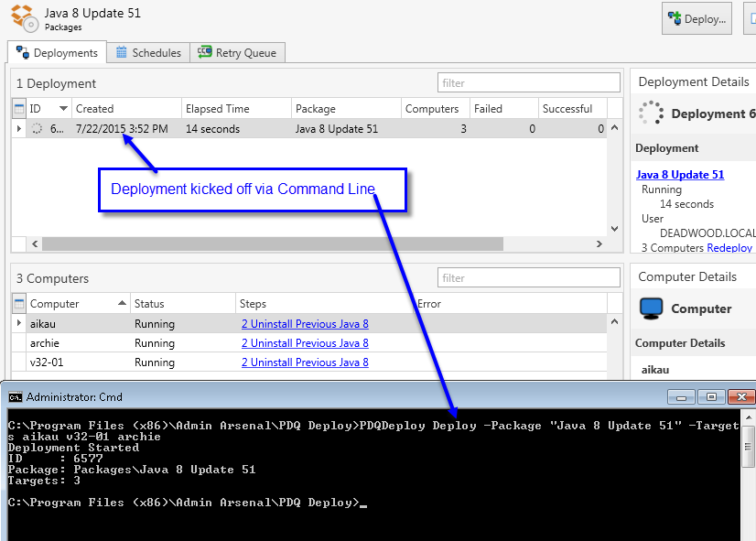Expand the deployment row arrow
This screenshot has height=541, width=756.
pyautogui.click(x=19, y=129)
